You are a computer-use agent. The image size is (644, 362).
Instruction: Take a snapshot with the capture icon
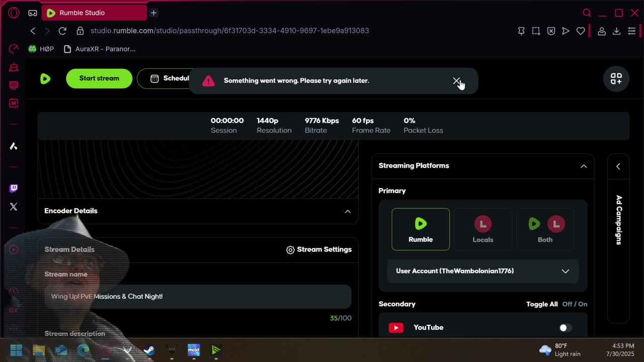coord(536,31)
